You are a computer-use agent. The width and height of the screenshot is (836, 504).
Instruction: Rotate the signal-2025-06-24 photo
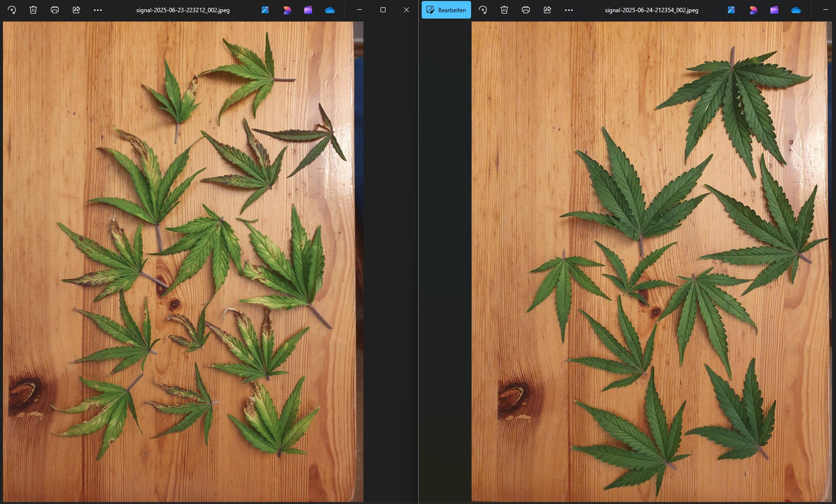(x=483, y=10)
